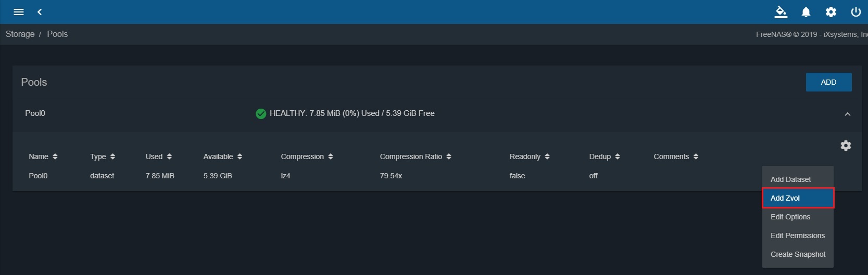
Task: Sort by Compression Ratio column
Action: pyautogui.click(x=415, y=156)
